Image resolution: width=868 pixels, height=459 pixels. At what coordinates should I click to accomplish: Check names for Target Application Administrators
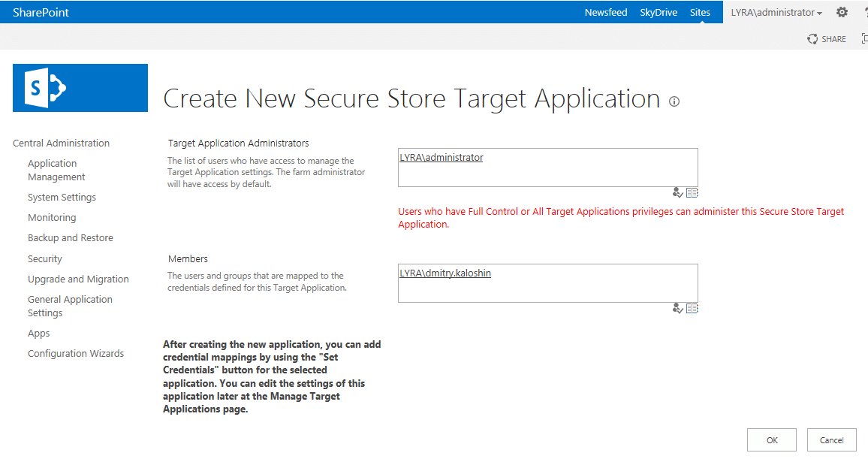(677, 192)
